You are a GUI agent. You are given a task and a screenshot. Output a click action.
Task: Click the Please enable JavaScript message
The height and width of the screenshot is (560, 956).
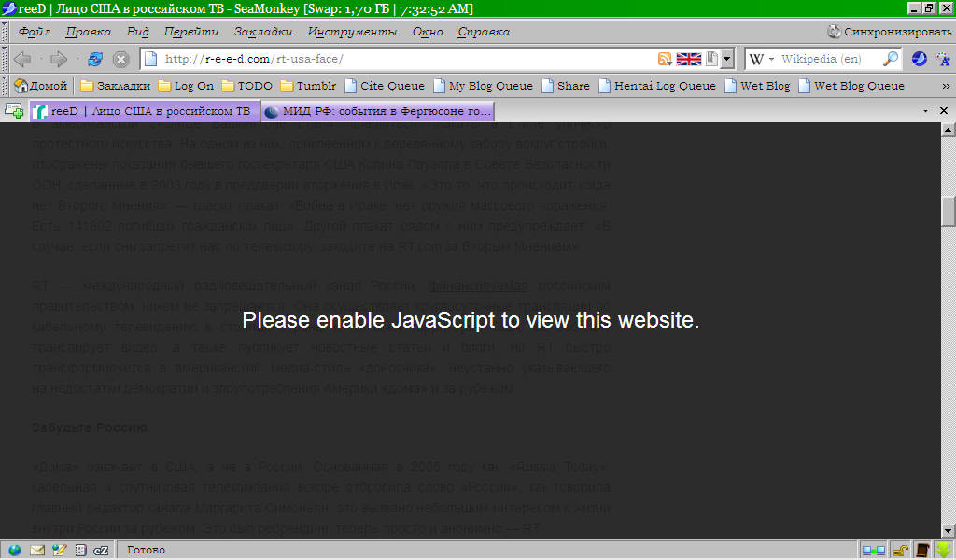[471, 320]
